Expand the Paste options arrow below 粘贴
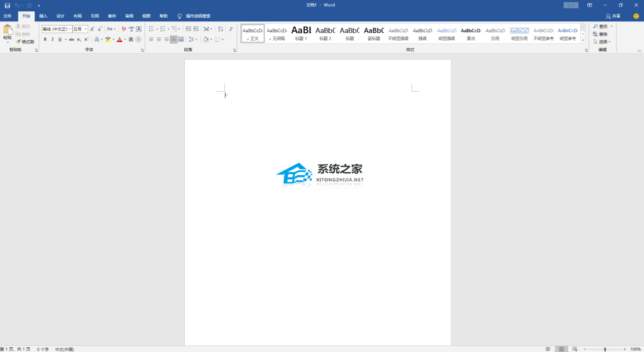This screenshot has width=644, height=352. tap(7, 42)
